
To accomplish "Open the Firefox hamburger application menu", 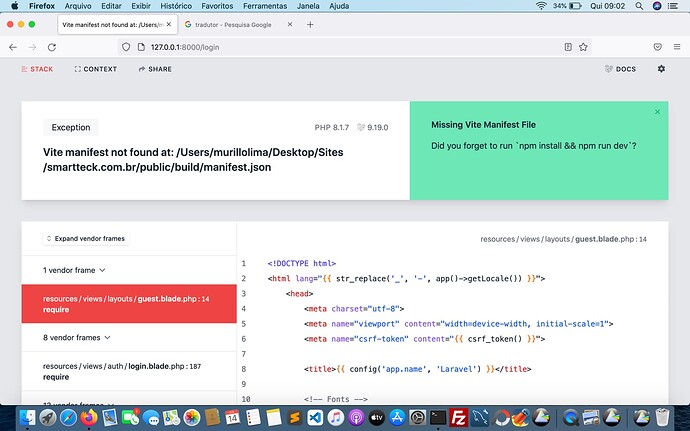I will click(677, 47).
